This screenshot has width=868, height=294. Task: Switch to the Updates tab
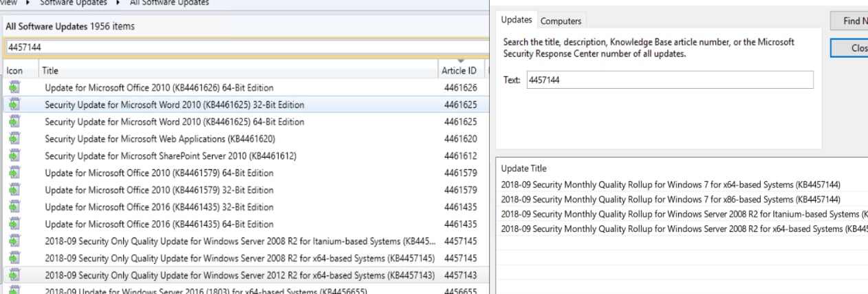(x=517, y=20)
